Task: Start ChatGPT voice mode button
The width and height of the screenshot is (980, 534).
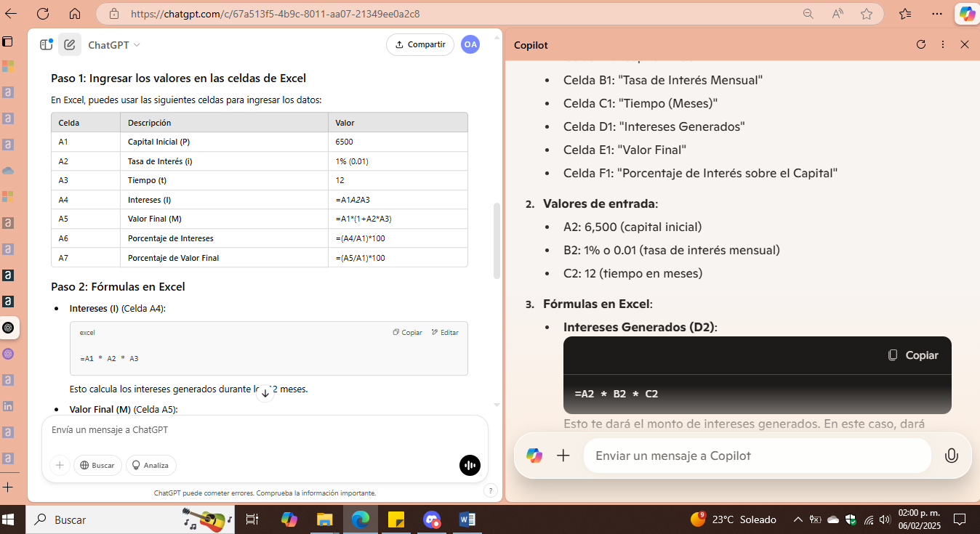Action: pos(470,465)
